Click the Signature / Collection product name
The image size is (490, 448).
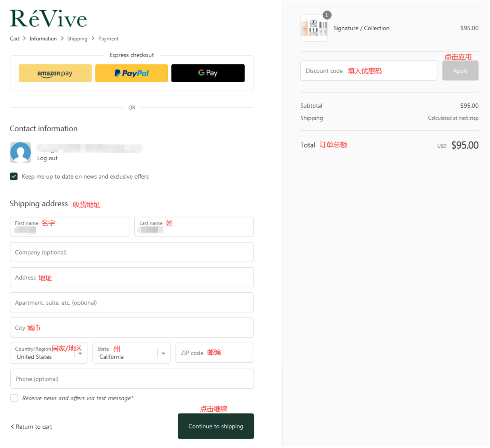pos(362,28)
